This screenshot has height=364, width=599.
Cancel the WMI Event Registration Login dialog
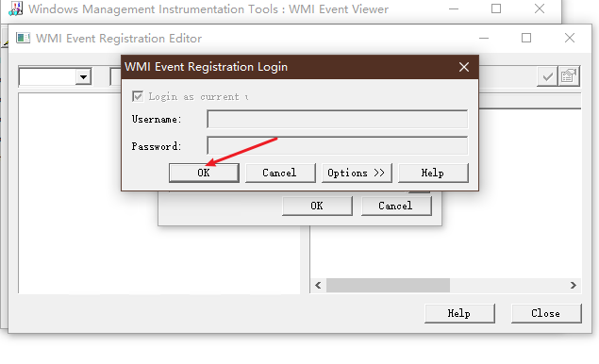[x=280, y=173]
